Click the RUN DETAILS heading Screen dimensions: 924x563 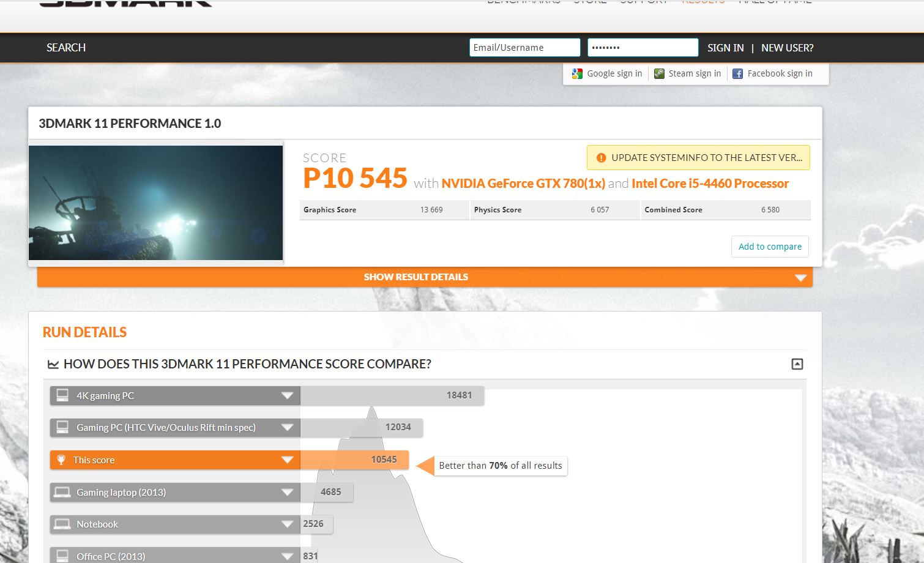(84, 332)
